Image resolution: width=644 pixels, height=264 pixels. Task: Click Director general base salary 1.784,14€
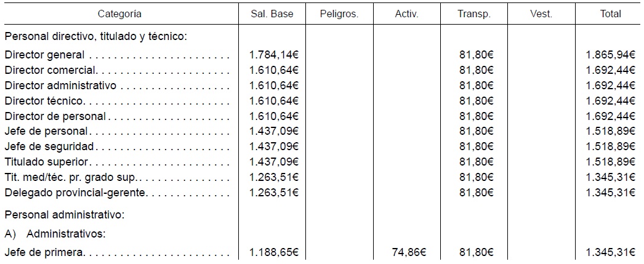point(274,55)
